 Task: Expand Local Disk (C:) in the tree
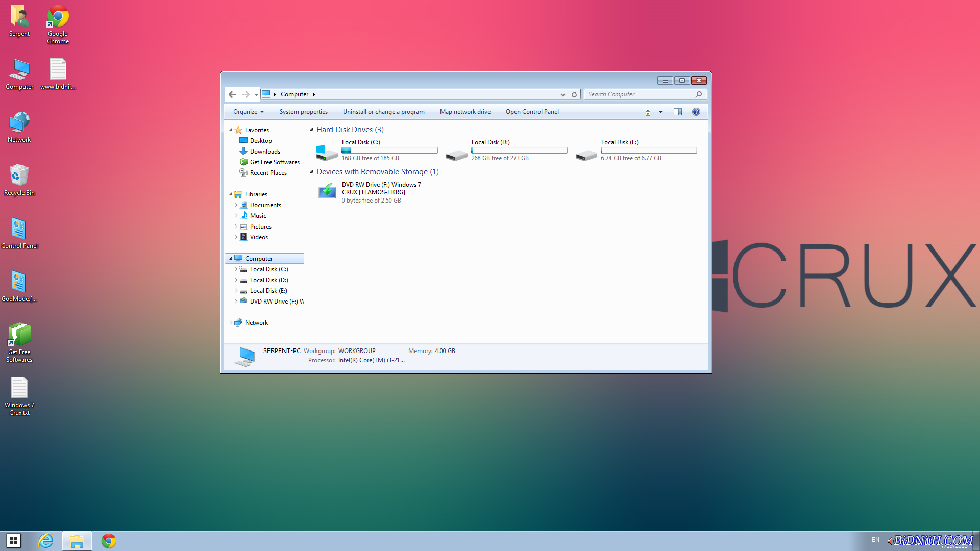pyautogui.click(x=236, y=269)
